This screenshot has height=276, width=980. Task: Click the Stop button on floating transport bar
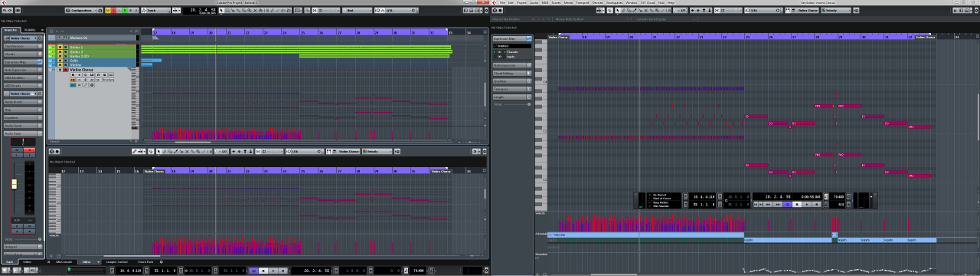[x=797, y=204]
